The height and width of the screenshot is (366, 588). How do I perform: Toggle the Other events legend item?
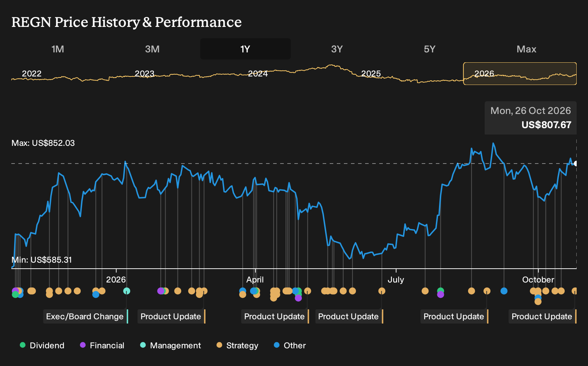(x=290, y=345)
